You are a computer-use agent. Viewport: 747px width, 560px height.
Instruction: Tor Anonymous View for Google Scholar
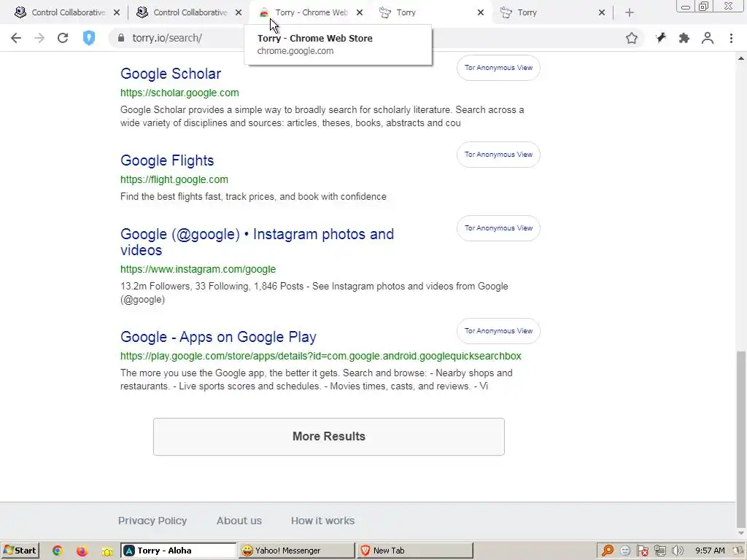point(498,68)
